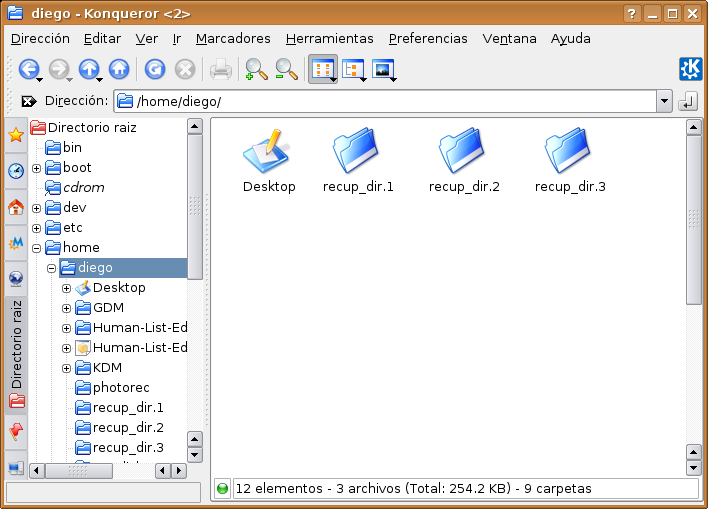Click the Print toolbar icon
Screen dimensions: 708x509
click(x=221, y=69)
